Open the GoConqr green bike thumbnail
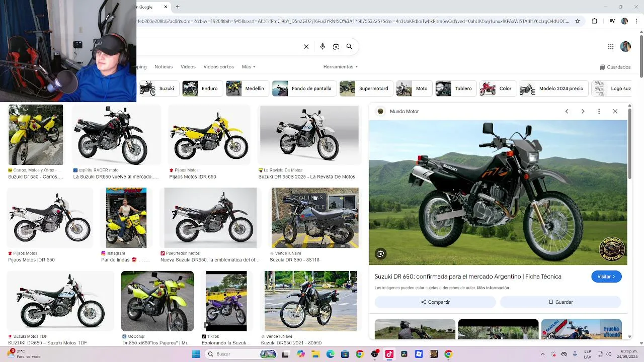 tap(157, 301)
